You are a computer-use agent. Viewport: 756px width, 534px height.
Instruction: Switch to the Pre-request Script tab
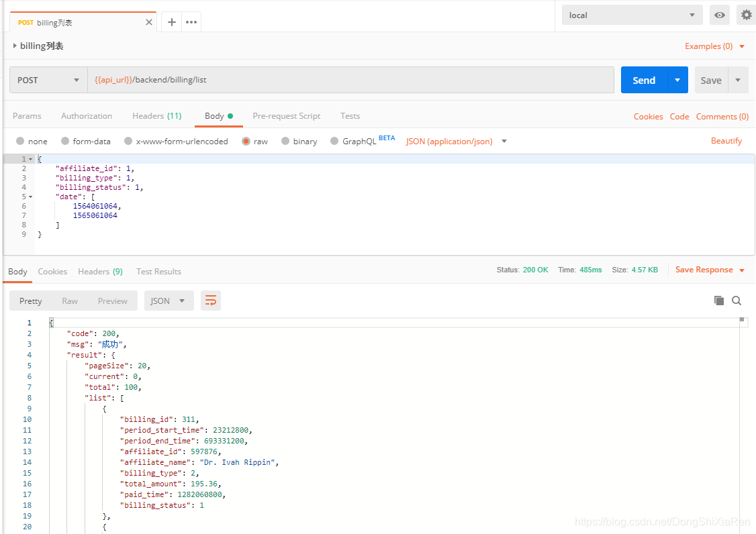[286, 116]
